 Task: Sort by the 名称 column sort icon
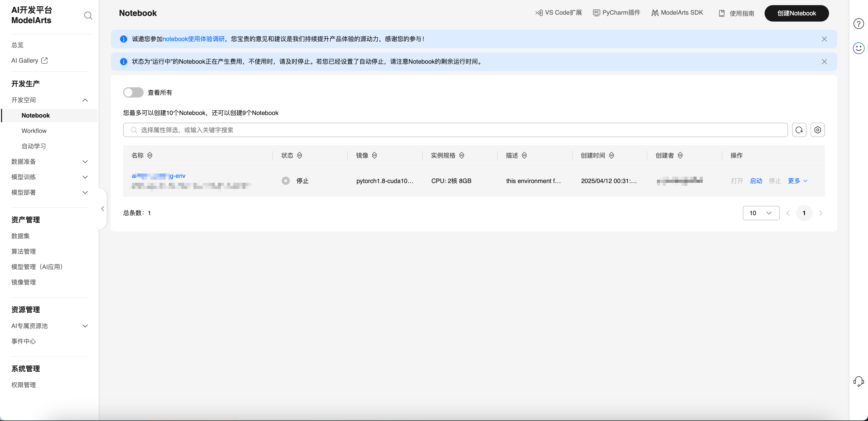coord(150,156)
